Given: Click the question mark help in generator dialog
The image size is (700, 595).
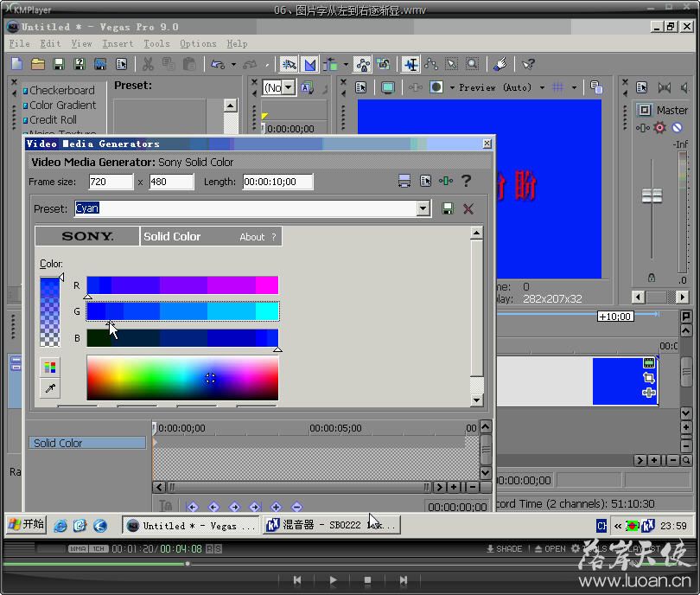Looking at the screenshot, I should point(466,181).
